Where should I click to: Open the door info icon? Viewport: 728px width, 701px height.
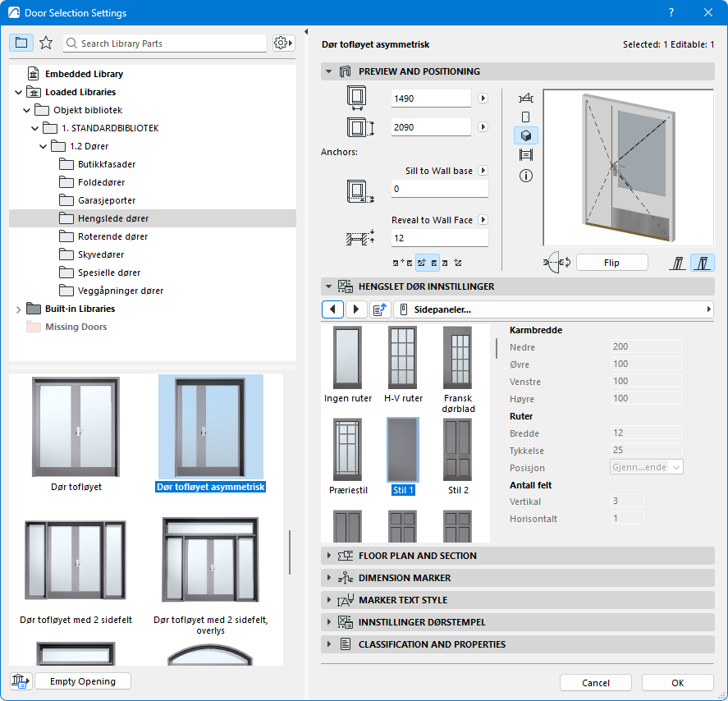pyautogui.click(x=525, y=176)
